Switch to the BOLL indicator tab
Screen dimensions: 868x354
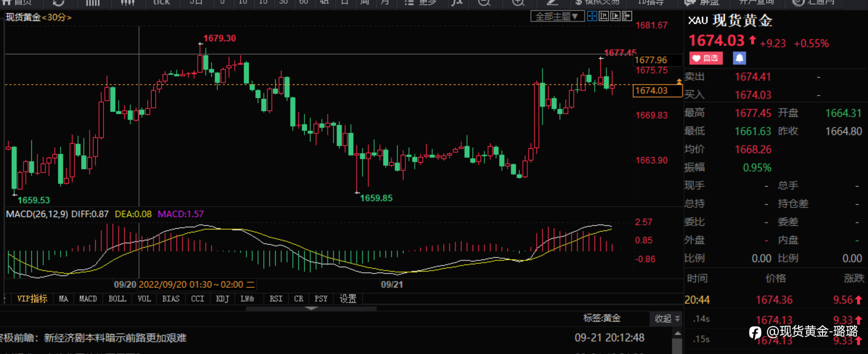tap(117, 299)
